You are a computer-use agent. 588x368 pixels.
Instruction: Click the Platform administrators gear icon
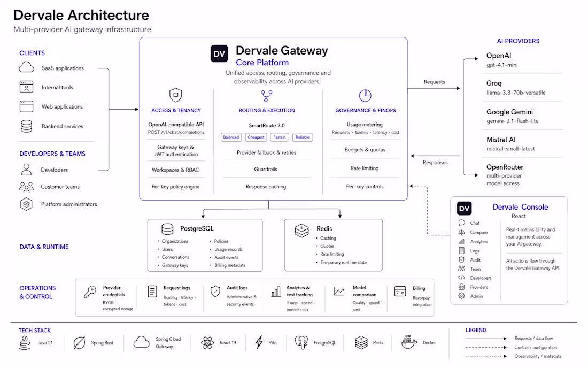tap(26, 204)
